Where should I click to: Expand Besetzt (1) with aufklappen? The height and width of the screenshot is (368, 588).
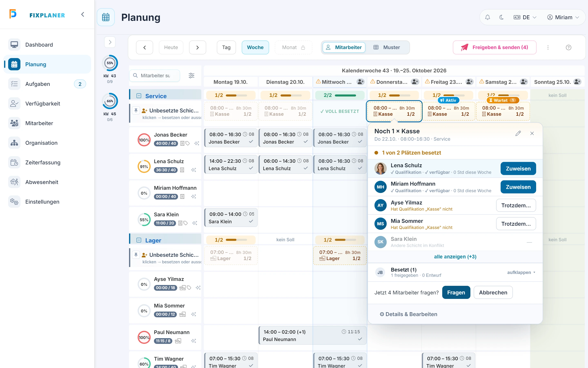(521, 272)
